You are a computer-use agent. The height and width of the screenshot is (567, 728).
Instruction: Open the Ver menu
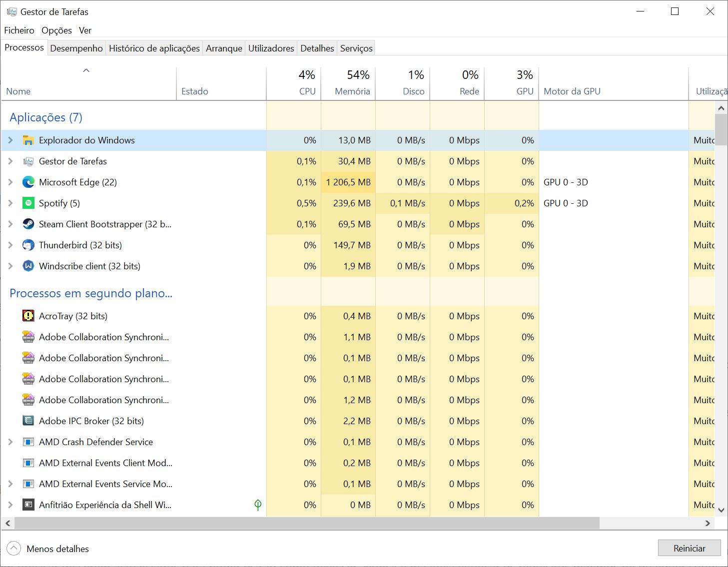coord(85,30)
